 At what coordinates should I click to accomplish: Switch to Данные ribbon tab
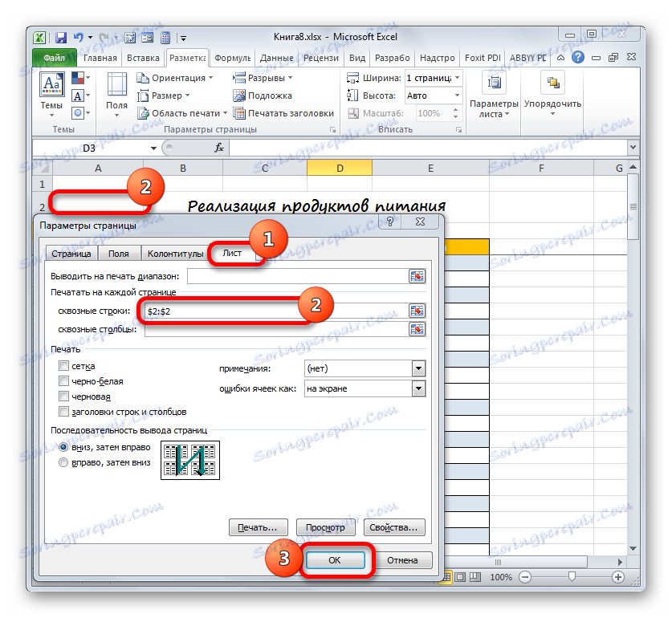click(x=276, y=58)
